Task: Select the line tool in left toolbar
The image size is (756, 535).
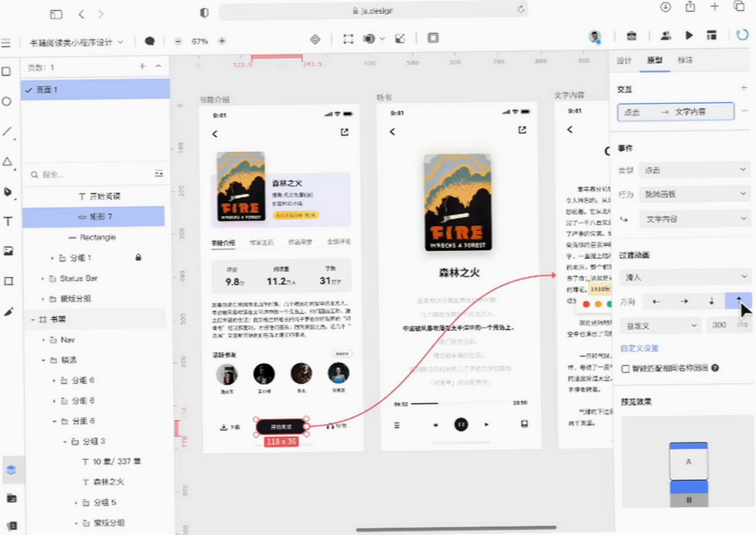Action: coord(7,131)
